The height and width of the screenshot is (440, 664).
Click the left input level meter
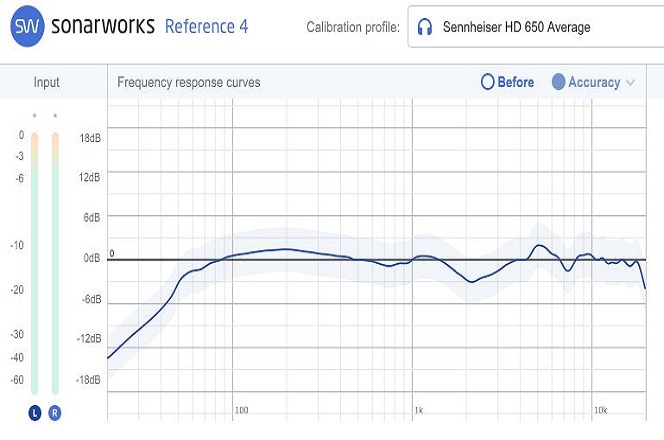pos(35,262)
